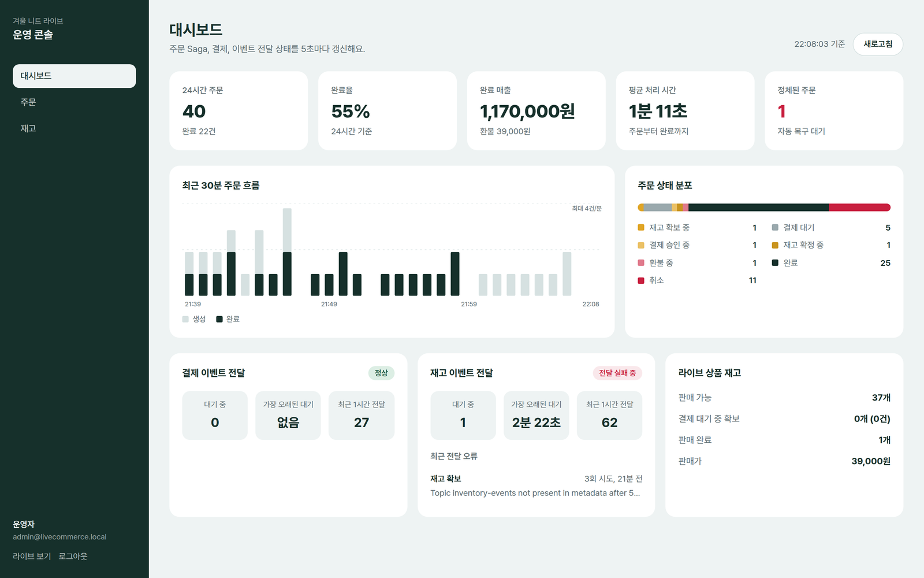The width and height of the screenshot is (924, 578).
Task: Click the 최근 1시간 전달 62 tile
Action: (609, 416)
